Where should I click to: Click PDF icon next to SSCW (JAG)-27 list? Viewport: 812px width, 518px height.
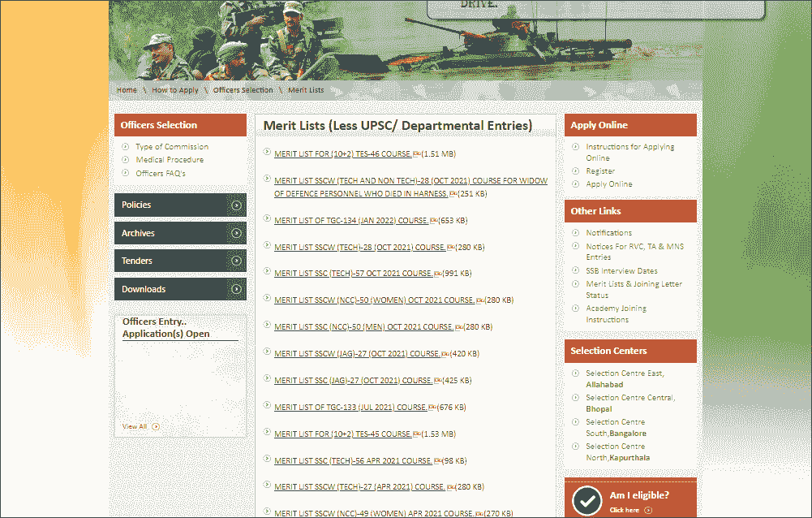tap(445, 354)
